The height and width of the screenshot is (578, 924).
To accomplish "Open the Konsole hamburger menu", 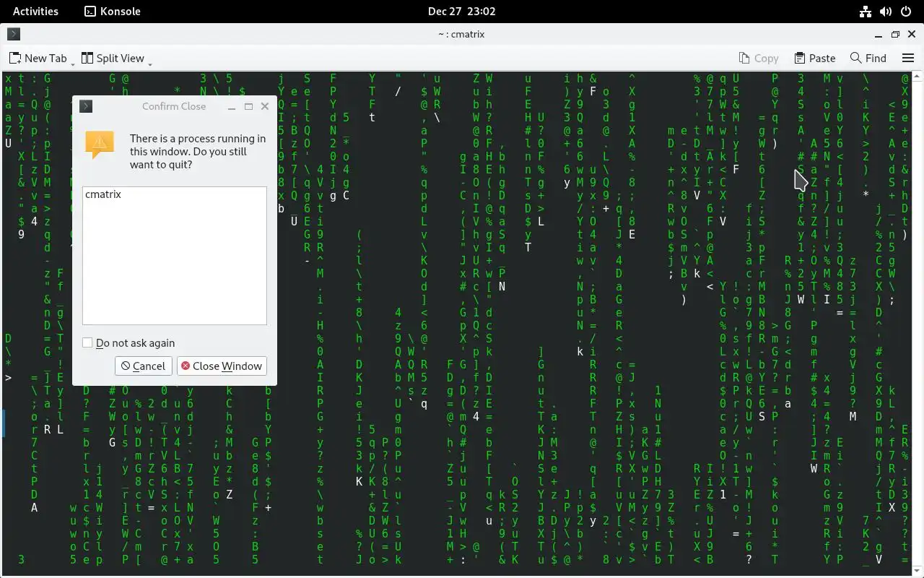I will pos(908,58).
